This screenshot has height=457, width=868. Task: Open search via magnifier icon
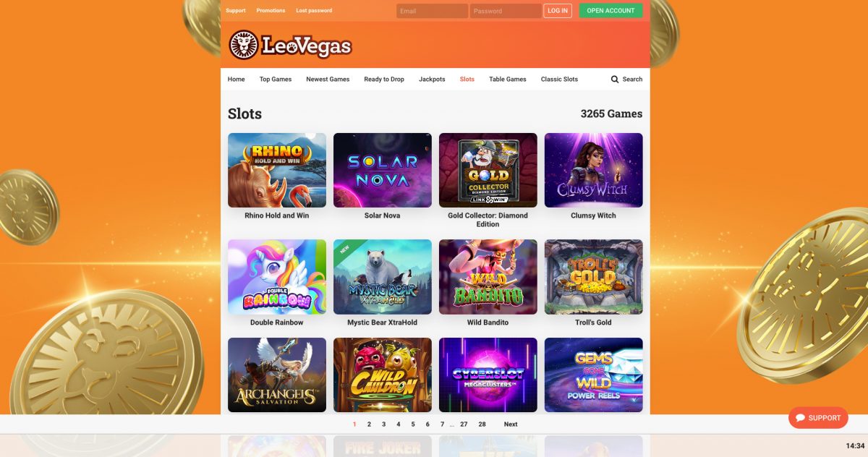click(x=615, y=80)
